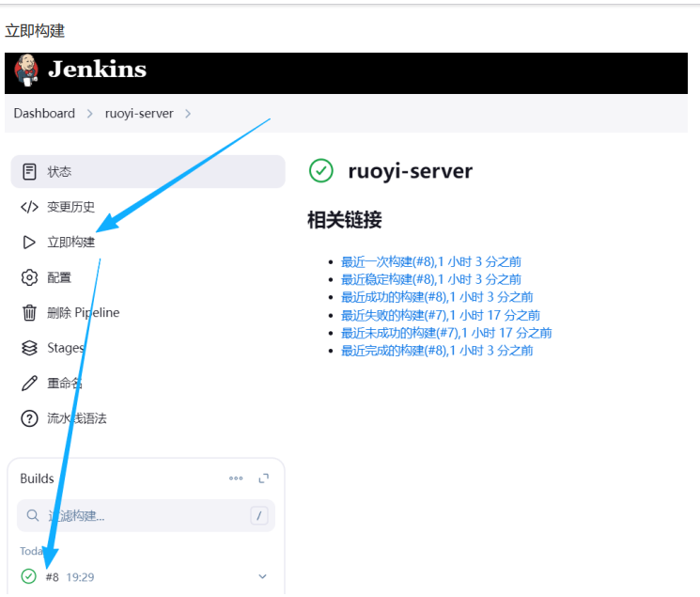Image resolution: width=700 pixels, height=597 pixels.
Task: Open build #8 link
Action: [x=53, y=577]
